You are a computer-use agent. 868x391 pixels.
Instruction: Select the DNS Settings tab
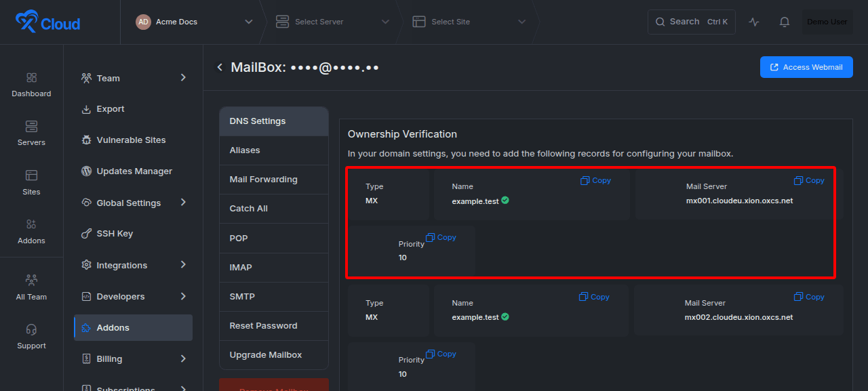274,121
